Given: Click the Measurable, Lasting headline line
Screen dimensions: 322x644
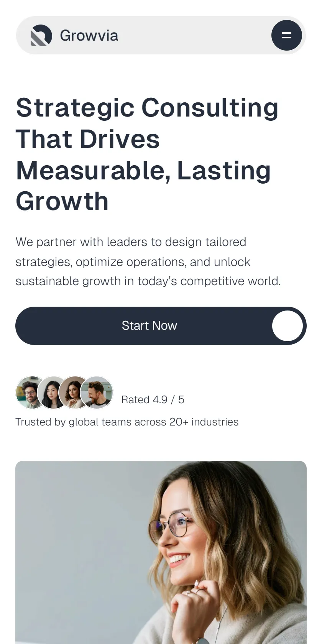Looking at the screenshot, I should 143,171.
